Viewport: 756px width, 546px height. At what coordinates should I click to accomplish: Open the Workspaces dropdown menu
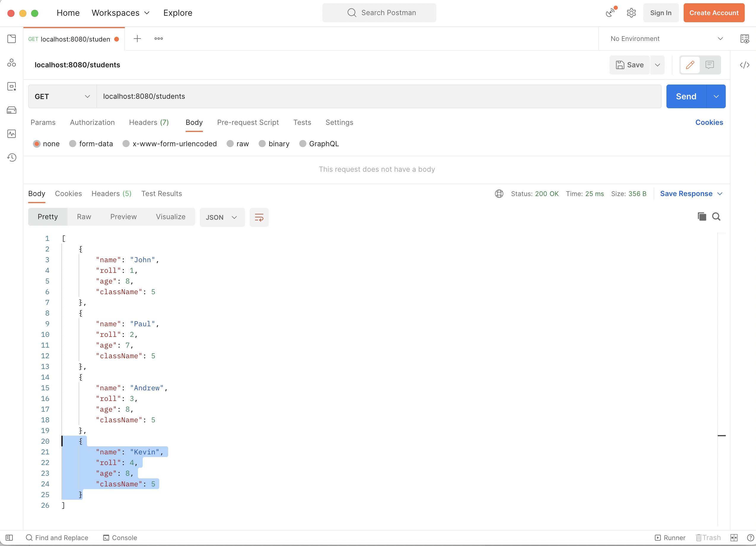[120, 13]
